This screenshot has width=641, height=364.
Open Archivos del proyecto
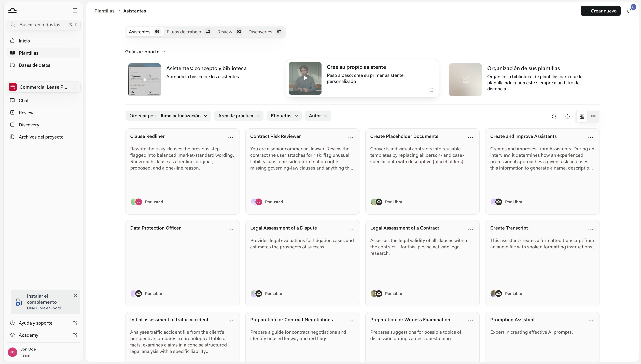pos(44,137)
